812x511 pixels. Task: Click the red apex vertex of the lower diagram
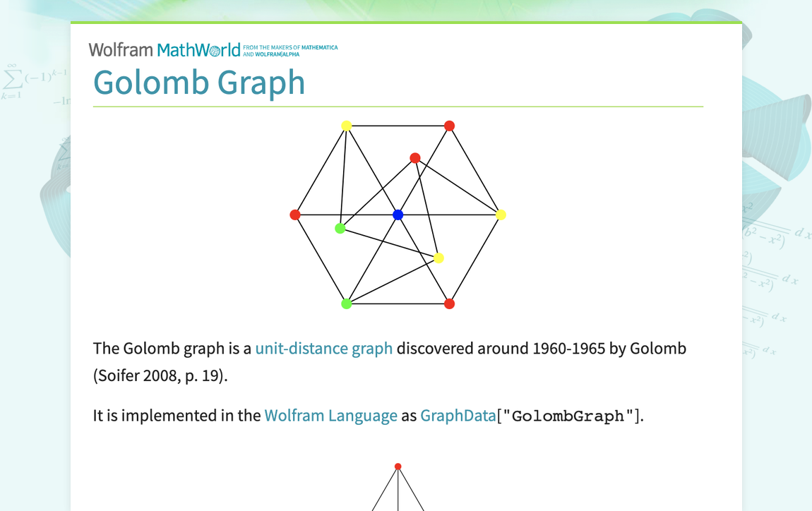(x=398, y=466)
